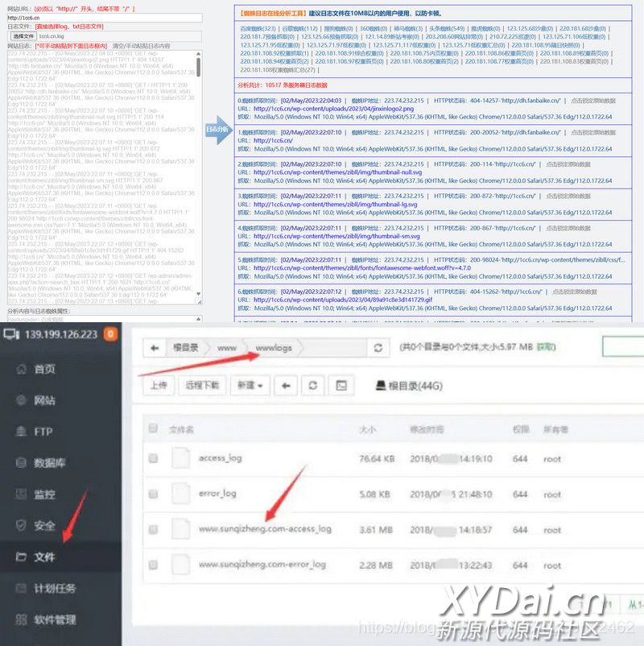Viewport: 644px width, 646px height.
Task: Check the box for access_log file
Action: pyautogui.click(x=153, y=458)
